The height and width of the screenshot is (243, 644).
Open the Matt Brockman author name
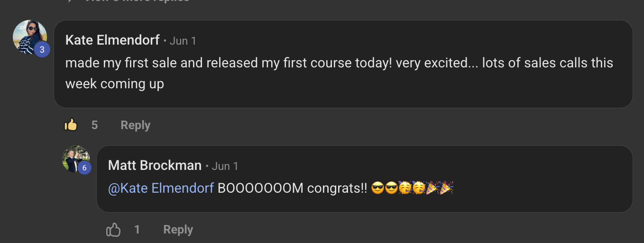point(155,166)
